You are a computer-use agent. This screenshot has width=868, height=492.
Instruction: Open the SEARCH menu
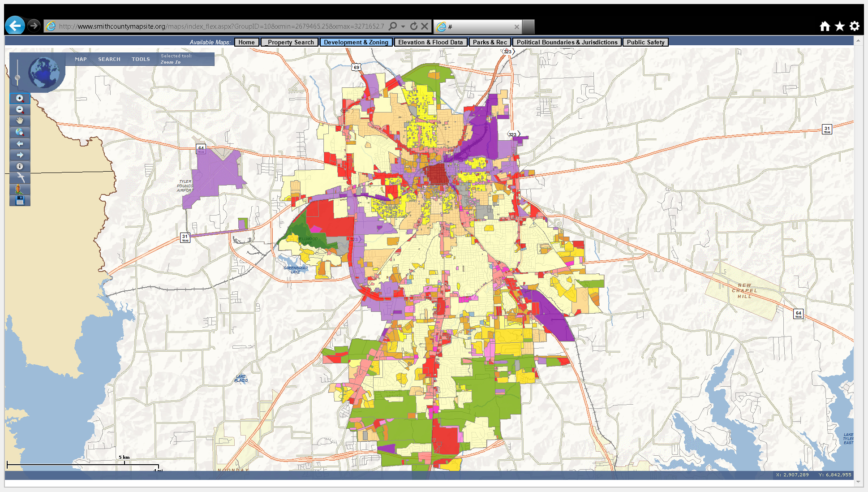click(109, 59)
